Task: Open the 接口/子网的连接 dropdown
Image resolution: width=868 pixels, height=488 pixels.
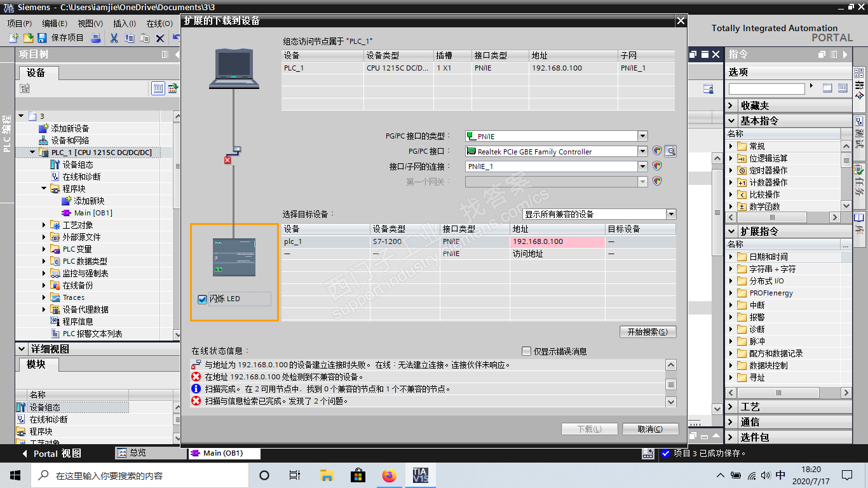Action: [642, 166]
